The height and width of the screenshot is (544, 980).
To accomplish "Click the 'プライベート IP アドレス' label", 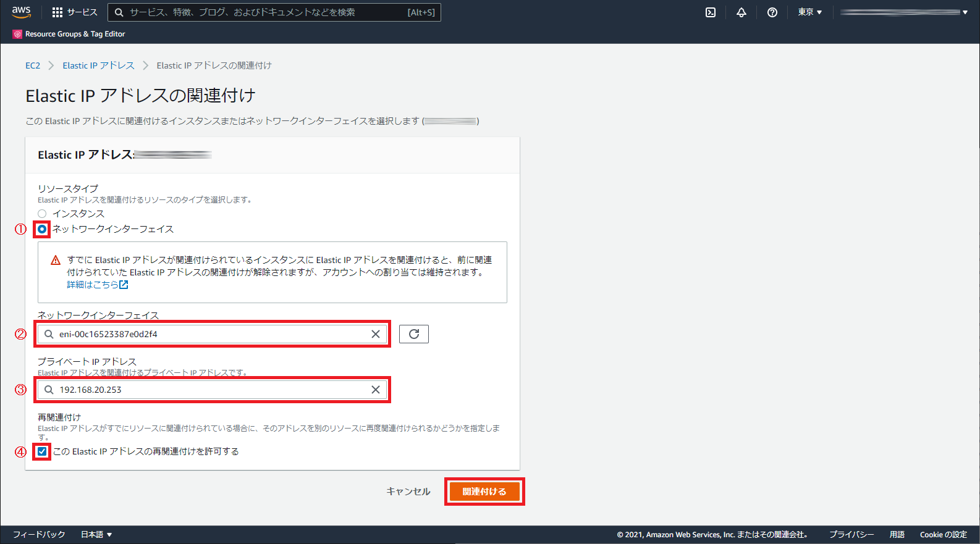I will tap(87, 362).
